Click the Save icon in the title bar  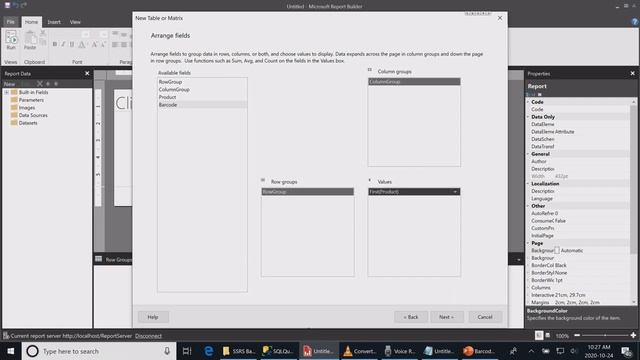pyautogui.click(x=7, y=5)
